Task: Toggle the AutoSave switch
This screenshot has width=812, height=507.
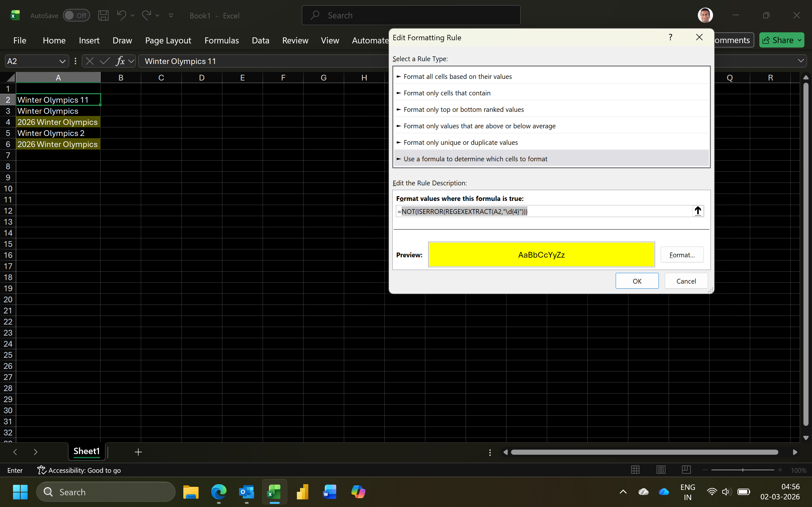Action: point(76,16)
